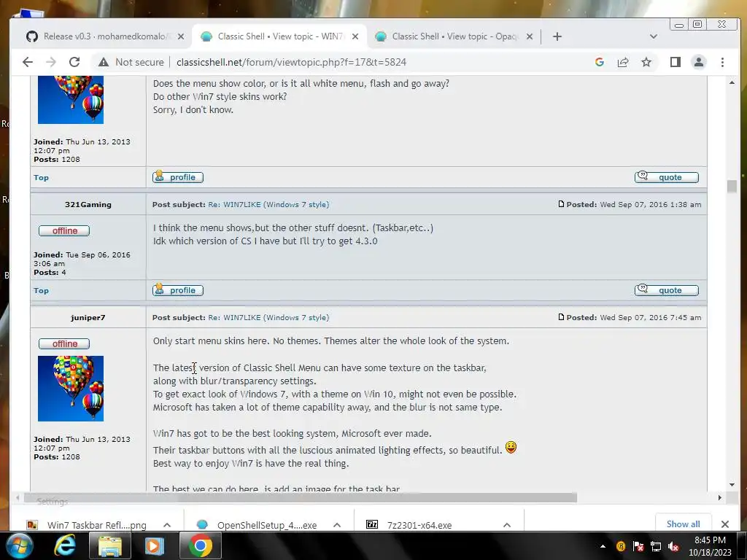Click the vertical scrollbar up arrow

click(x=732, y=82)
